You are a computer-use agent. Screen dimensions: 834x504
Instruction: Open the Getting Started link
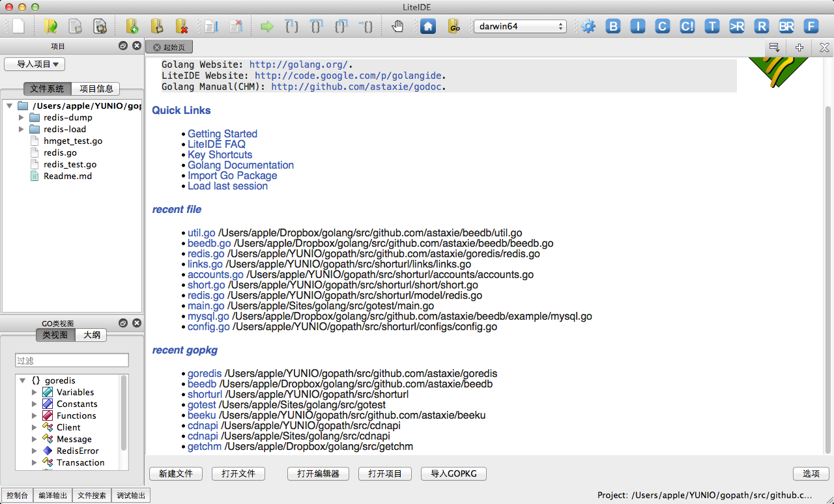[x=222, y=134]
